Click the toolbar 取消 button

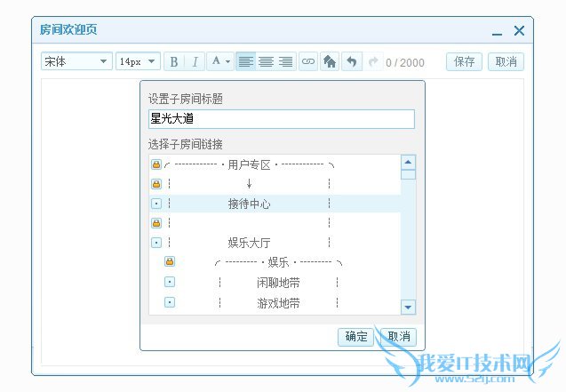pos(506,61)
